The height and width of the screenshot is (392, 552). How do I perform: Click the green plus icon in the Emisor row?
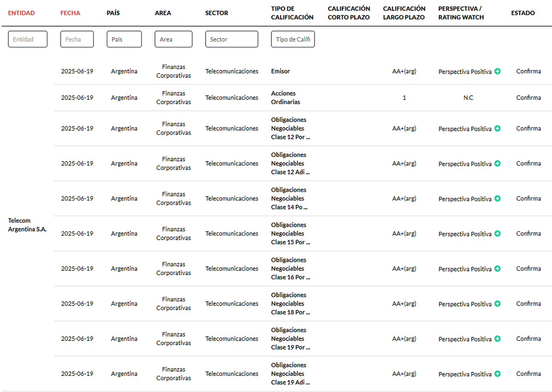497,72
